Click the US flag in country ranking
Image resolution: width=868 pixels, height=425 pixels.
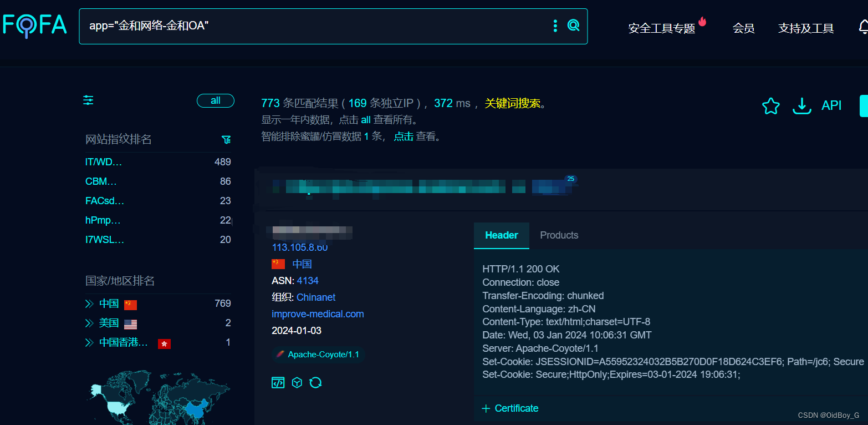[x=130, y=323]
